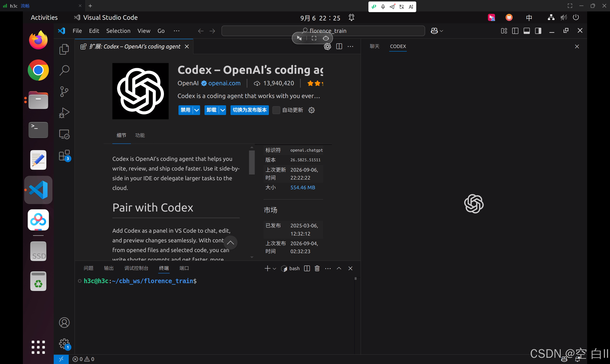This screenshot has height=364, width=610.
Task: Navigate forward with the right arrow
Action: tap(212, 31)
